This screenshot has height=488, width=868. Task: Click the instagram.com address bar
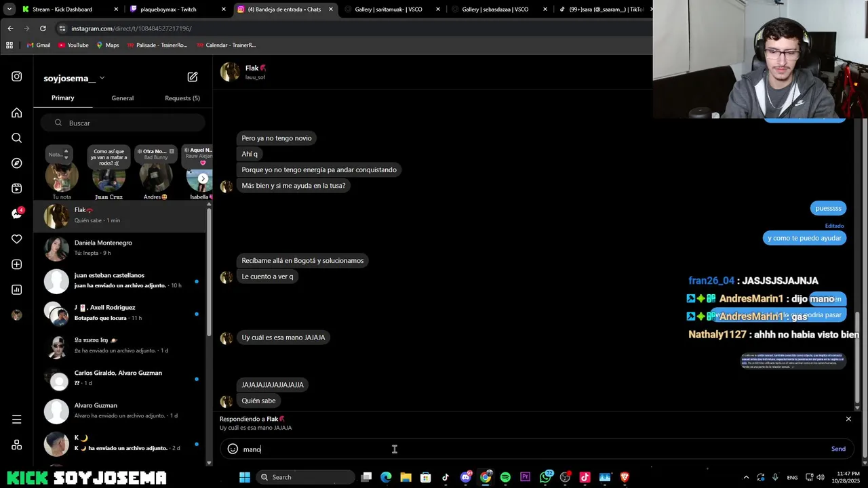tap(353, 28)
